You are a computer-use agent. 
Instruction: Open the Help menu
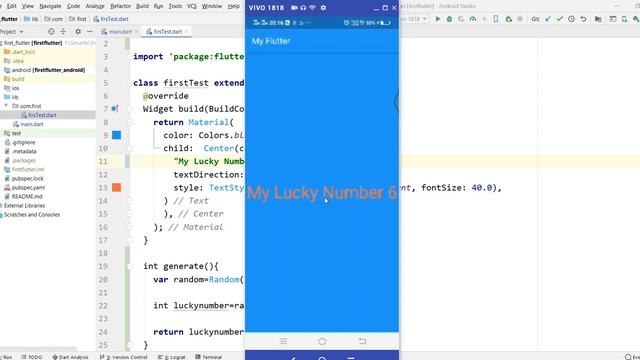pyautogui.click(x=233, y=6)
